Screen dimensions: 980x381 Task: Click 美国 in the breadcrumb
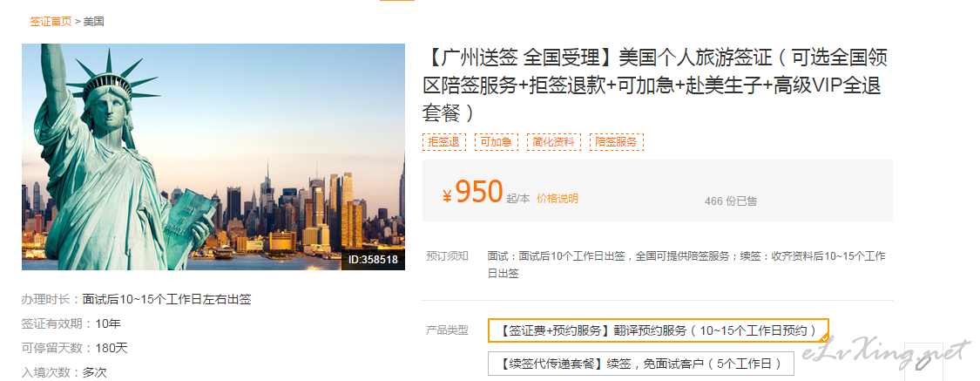coord(94,21)
